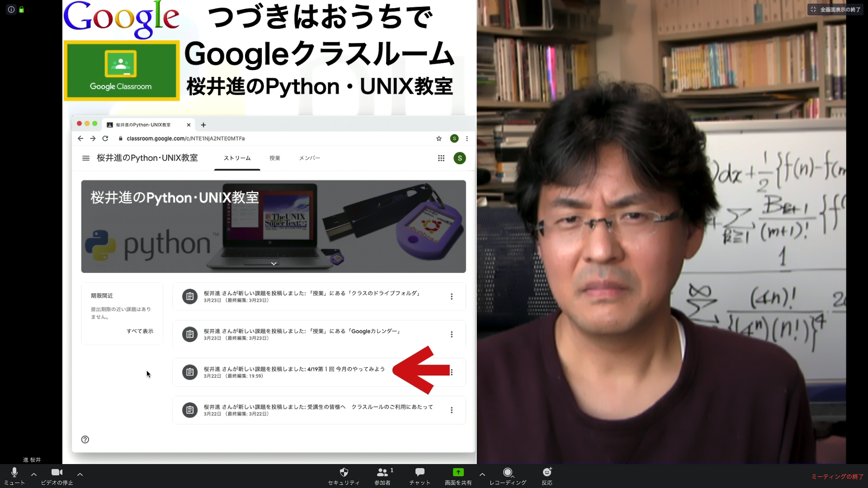The image size is (868, 488).
Task: Expand audio options arrow next to Mute
Action: 34,474
